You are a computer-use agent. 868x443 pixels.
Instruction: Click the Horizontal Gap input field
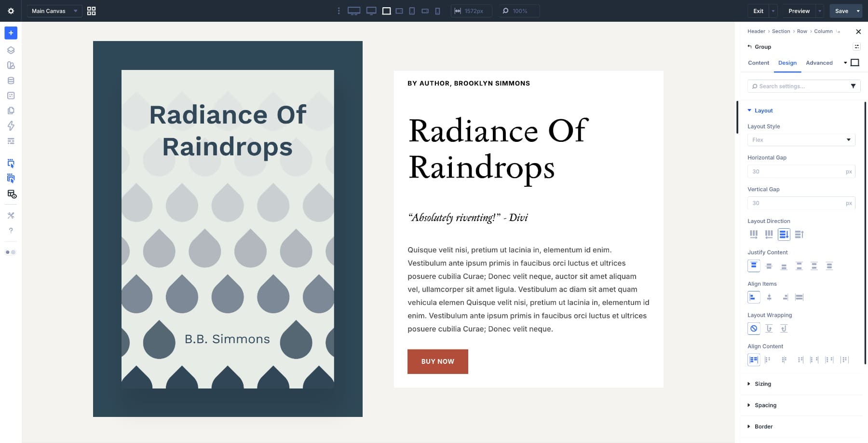(796, 171)
